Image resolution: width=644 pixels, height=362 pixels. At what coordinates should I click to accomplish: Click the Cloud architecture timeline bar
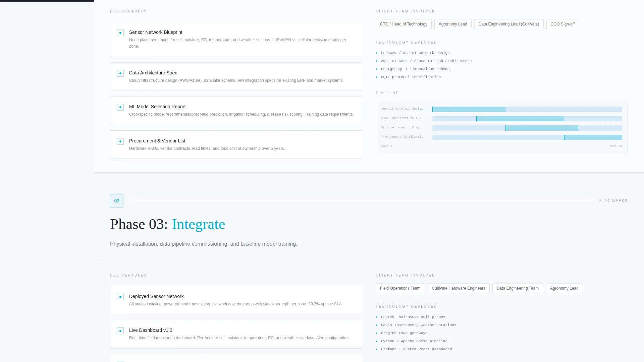[x=520, y=119]
